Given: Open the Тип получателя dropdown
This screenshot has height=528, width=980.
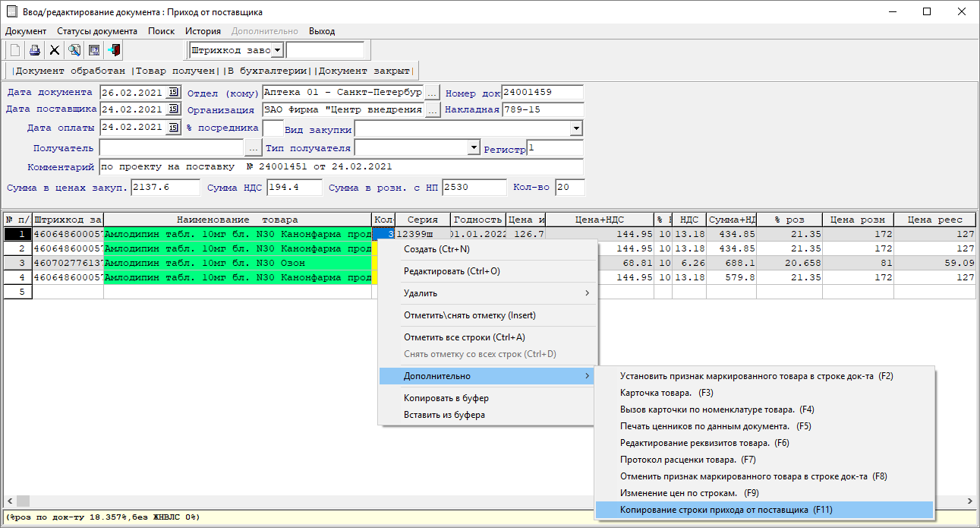Looking at the screenshot, I should (x=474, y=147).
